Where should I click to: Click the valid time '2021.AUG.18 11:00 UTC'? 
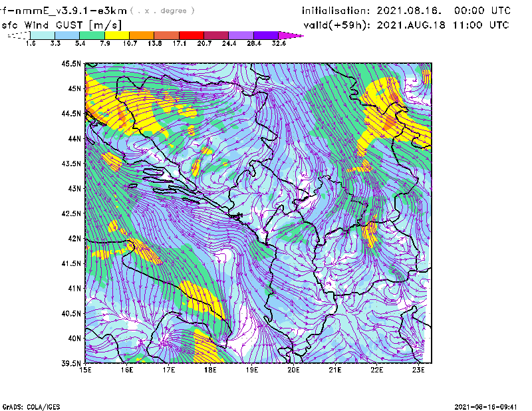coord(443,25)
